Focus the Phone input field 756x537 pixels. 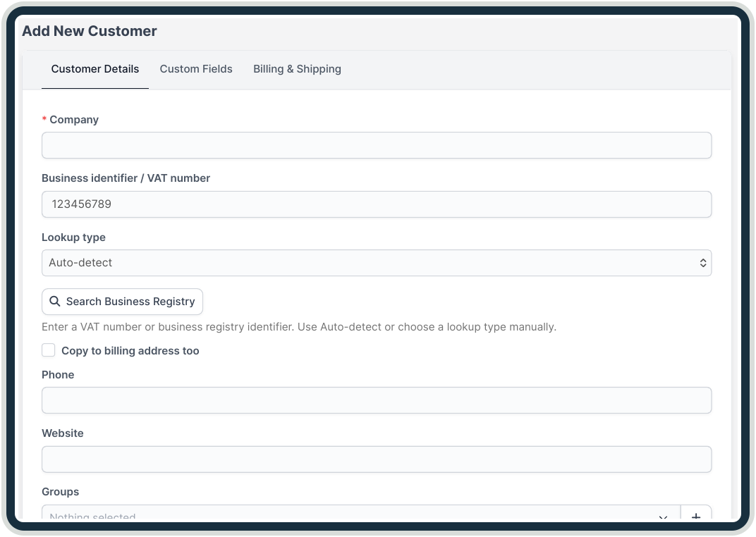click(x=377, y=400)
